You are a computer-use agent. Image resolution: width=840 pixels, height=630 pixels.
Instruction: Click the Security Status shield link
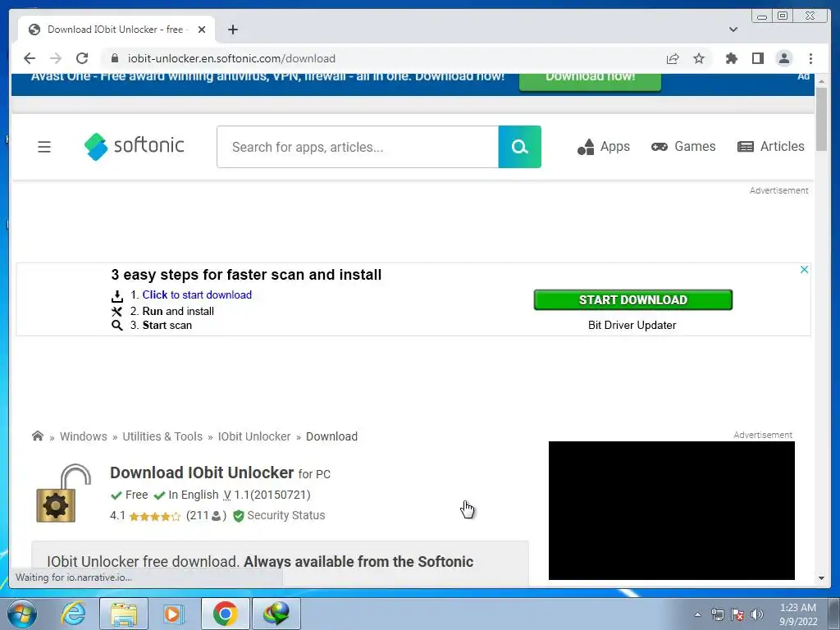[279, 515]
